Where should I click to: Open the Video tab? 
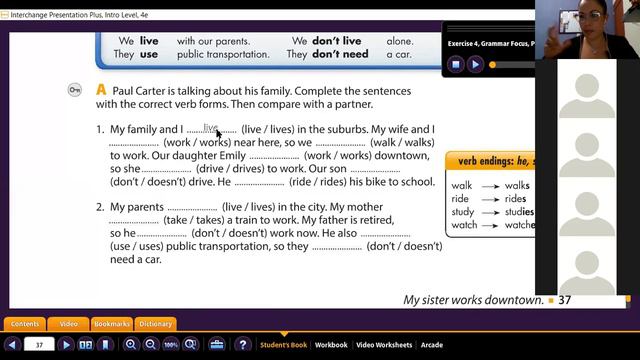click(x=68, y=324)
